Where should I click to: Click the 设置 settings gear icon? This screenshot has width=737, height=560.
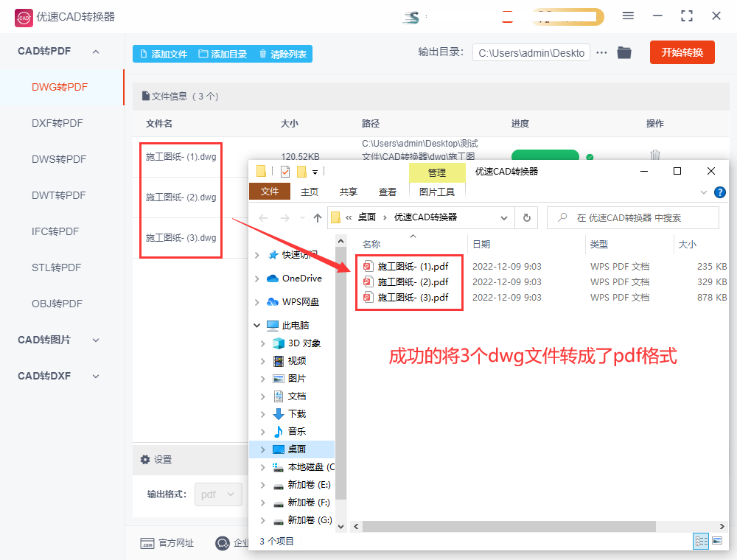(145, 460)
